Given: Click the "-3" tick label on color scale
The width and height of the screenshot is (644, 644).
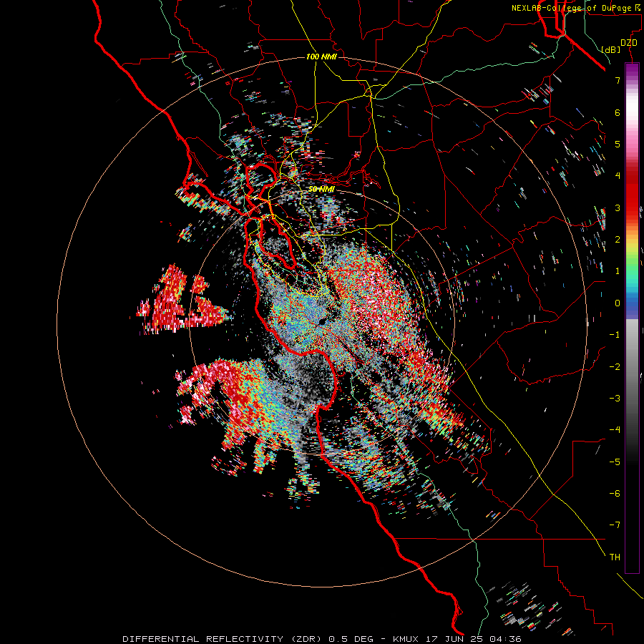Looking at the screenshot, I should click(x=615, y=399).
